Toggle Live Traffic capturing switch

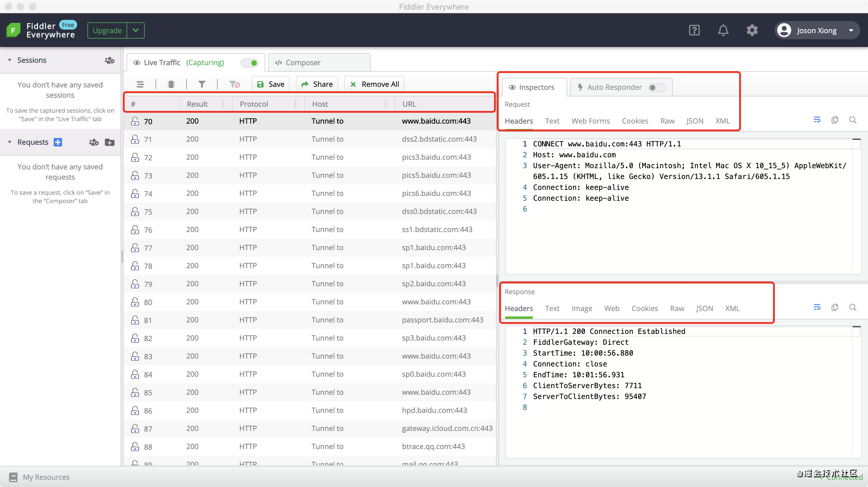[x=250, y=63]
